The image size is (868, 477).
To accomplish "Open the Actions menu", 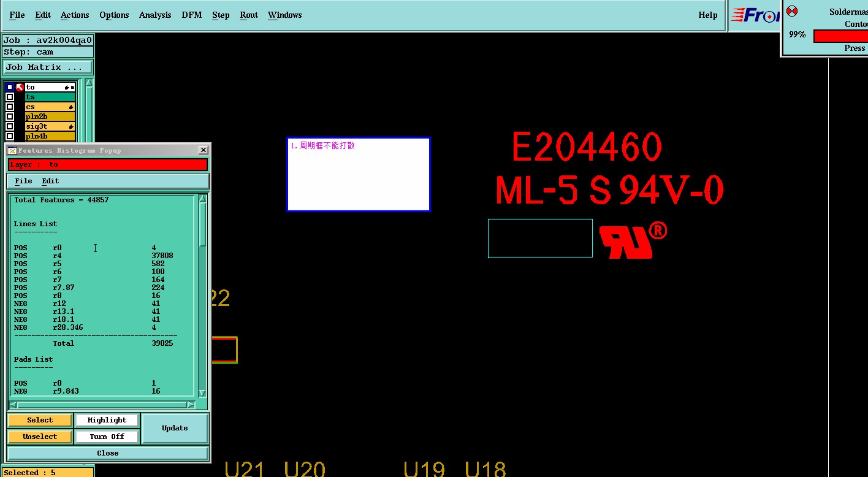I will (75, 15).
